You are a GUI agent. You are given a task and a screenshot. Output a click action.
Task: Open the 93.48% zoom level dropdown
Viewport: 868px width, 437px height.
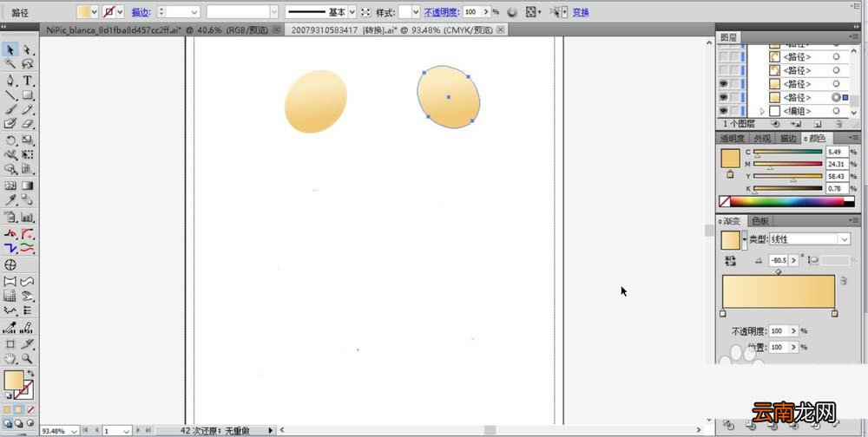(x=74, y=430)
